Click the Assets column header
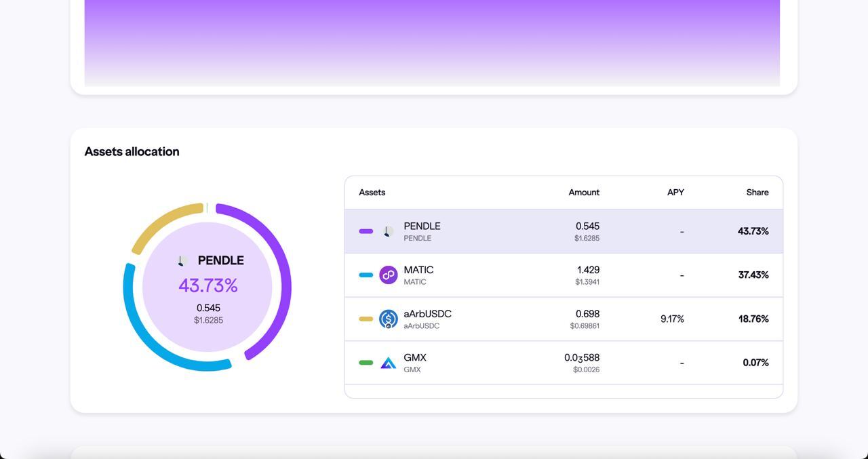The image size is (868, 459). [x=372, y=193]
